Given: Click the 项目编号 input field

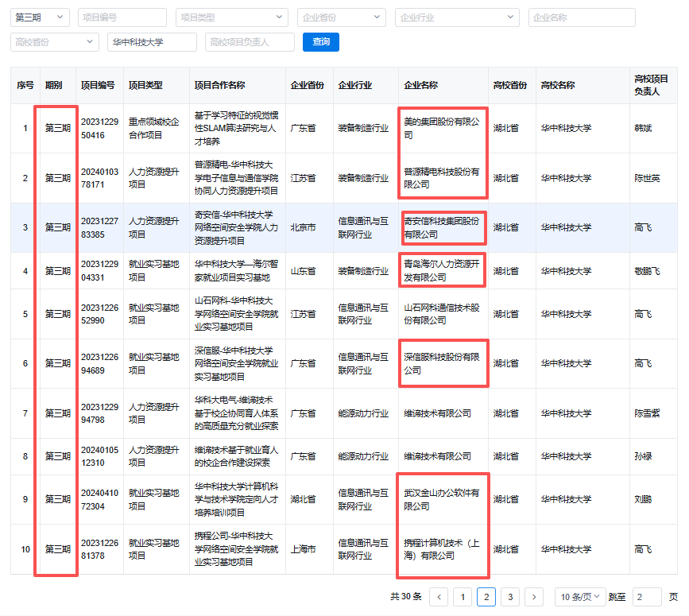Looking at the screenshot, I should 122,17.
